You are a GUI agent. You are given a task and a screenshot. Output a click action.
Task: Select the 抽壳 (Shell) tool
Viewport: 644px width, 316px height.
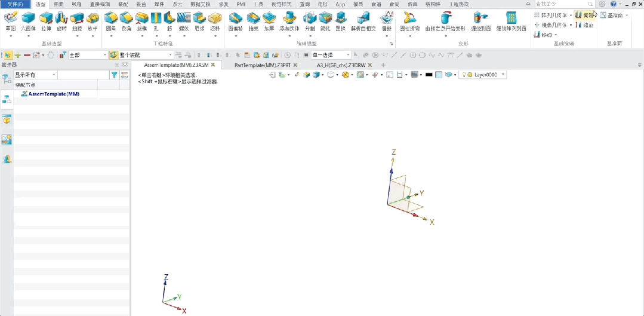tap(253, 20)
